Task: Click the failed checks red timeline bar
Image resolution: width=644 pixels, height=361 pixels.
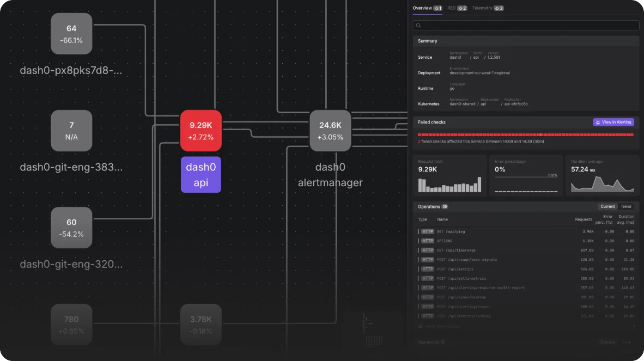Action: tap(525, 134)
